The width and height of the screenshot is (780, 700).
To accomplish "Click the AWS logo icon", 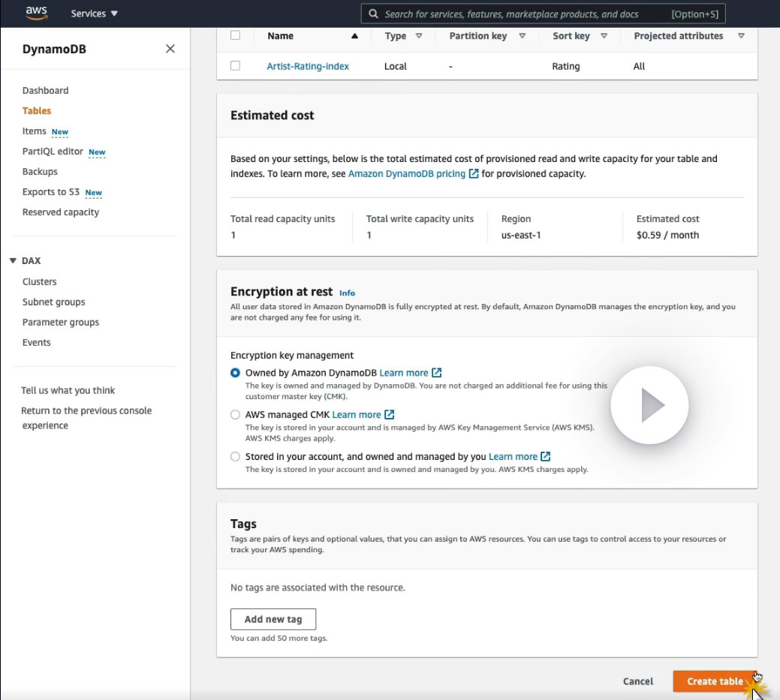I will pos(36,12).
